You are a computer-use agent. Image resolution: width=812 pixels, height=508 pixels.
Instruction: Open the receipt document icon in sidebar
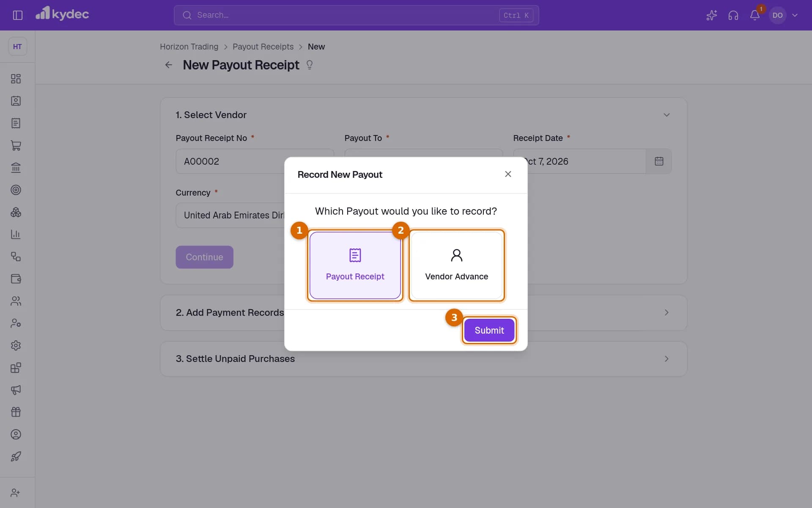click(16, 123)
